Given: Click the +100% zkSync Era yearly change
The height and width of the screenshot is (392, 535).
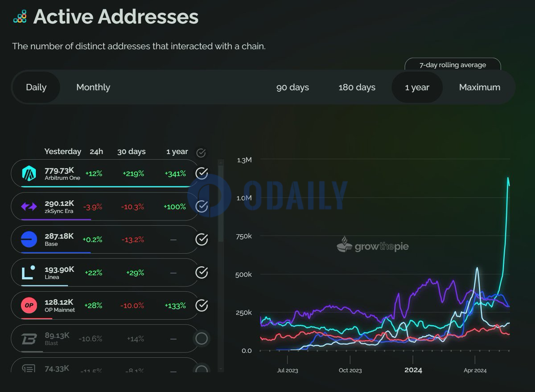Looking at the screenshot, I should [175, 207].
